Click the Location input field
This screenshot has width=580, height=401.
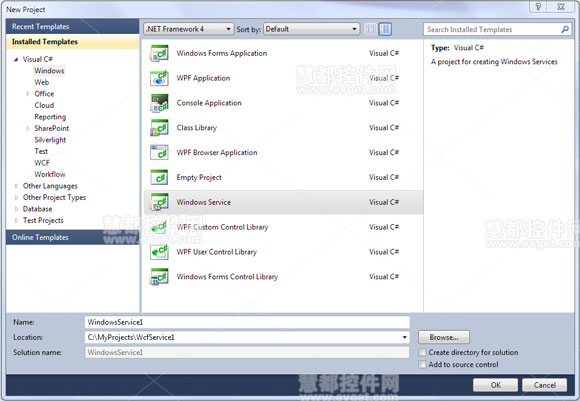(247, 337)
